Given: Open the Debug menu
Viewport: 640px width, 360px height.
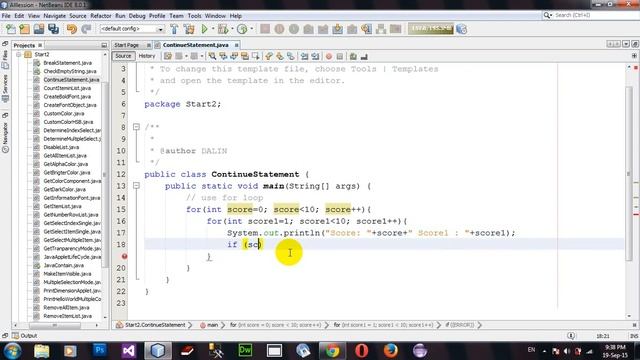Looking at the screenshot, I should click(x=137, y=16).
